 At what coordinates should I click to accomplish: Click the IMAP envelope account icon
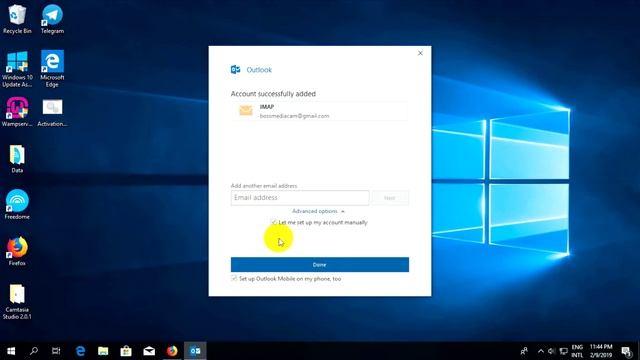246,110
